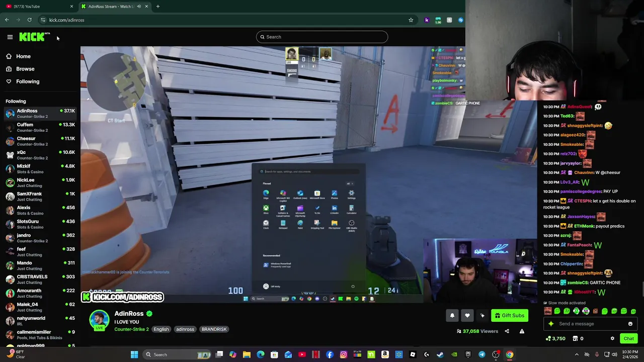The width and height of the screenshot is (644, 362).
Task: Click the Gift Subs button
Action: click(x=510, y=315)
